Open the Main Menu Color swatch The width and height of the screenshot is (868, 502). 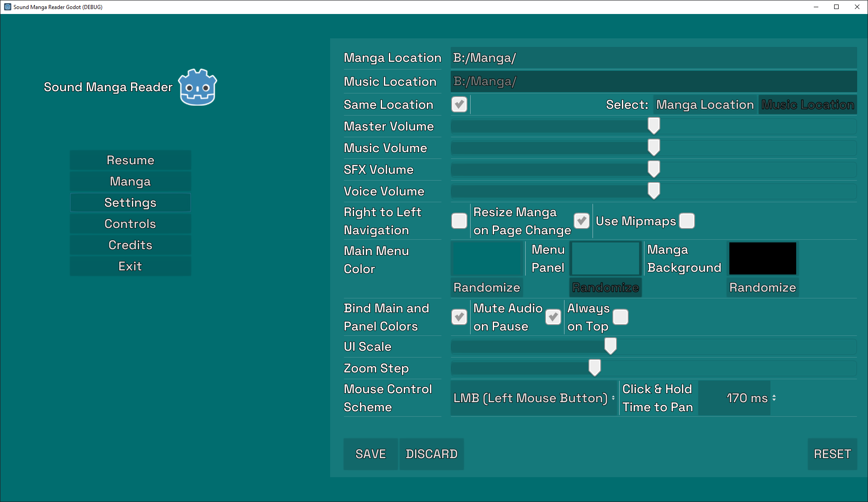[x=487, y=259]
